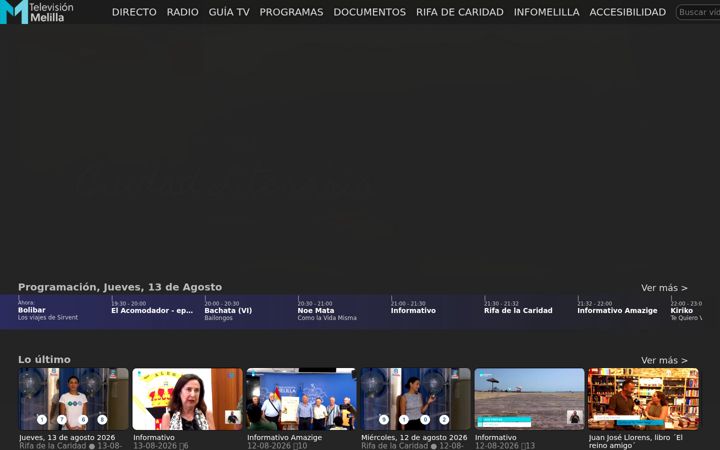Select Bolíbar current program in schedule
This screenshot has width=720, height=450.
click(64, 310)
